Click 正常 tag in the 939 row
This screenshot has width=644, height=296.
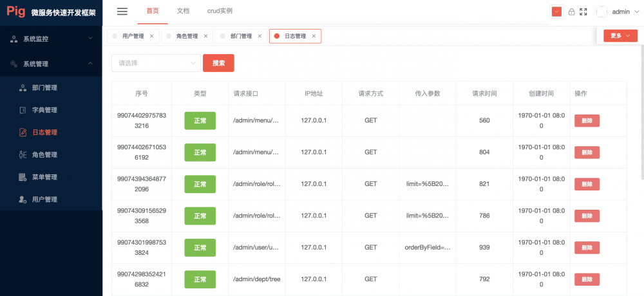200,248
